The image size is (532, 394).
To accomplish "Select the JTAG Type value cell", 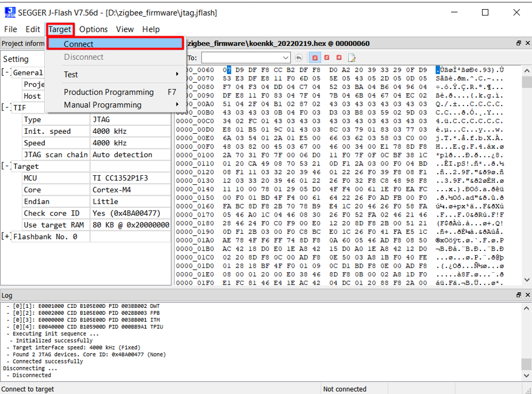I will tap(130, 119).
